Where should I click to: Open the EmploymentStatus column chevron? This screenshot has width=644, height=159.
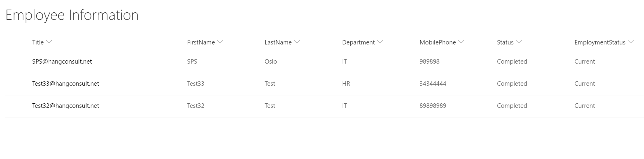tap(631, 42)
